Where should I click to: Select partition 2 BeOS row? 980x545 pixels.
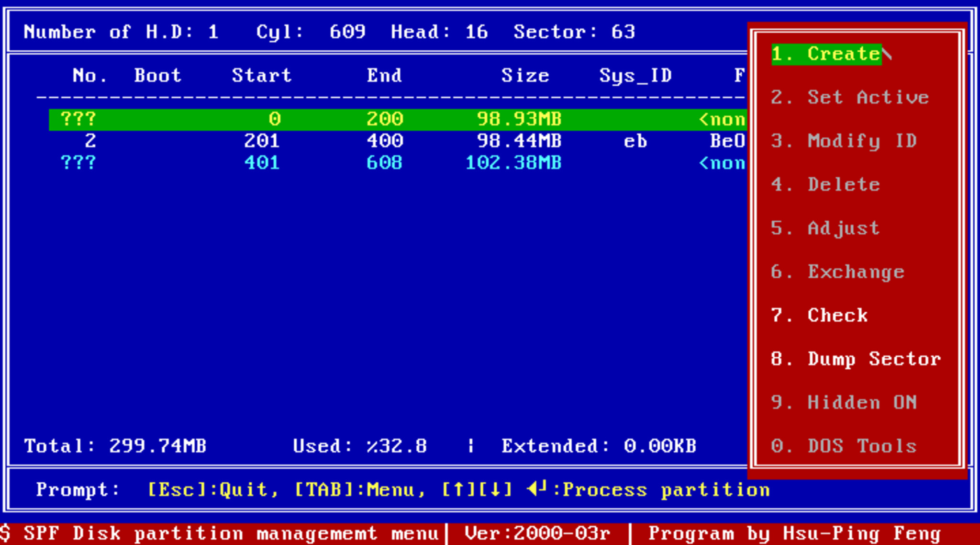[397, 141]
